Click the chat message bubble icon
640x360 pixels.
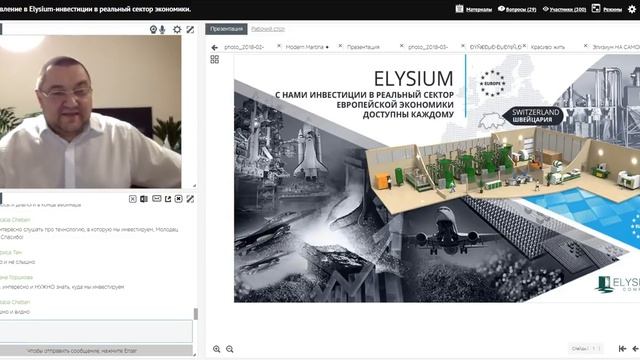point(156,198)
